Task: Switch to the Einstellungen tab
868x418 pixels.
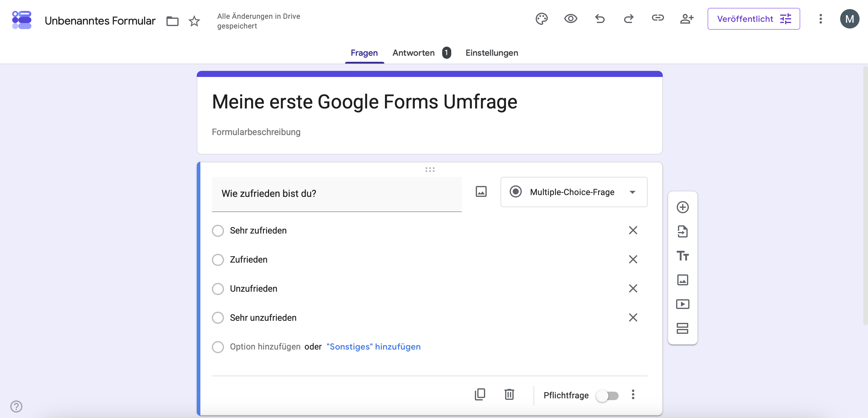Action: (x=492, y=53)
